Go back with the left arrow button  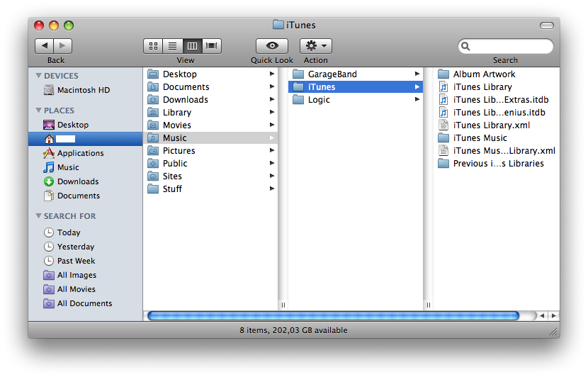[x=44, y=46]
